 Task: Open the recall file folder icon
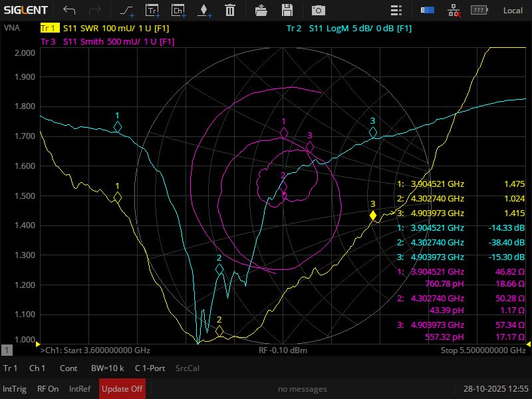pyautogui.click(x=261, y=10)
